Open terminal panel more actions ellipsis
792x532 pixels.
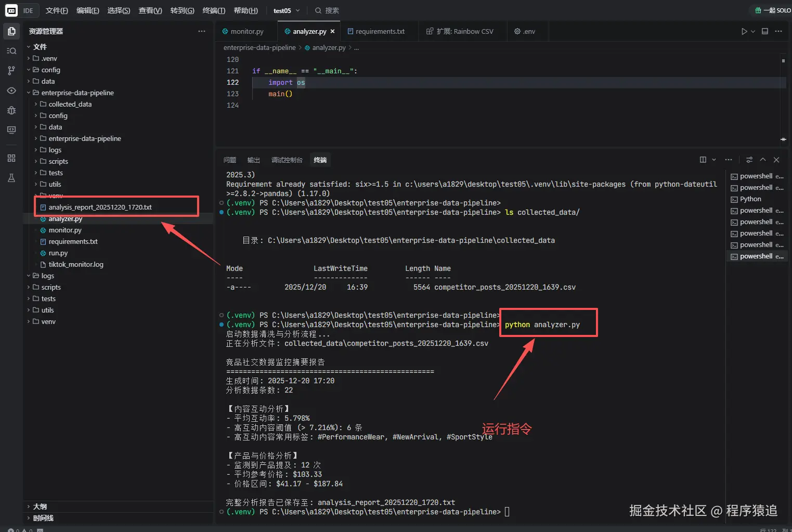click(729, 160)
